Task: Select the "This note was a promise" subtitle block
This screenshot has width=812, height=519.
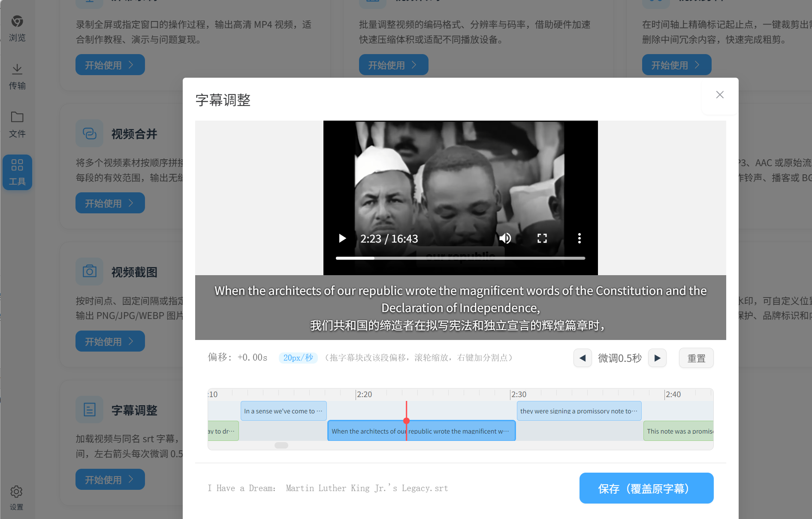Action: (x=679, y=431)
